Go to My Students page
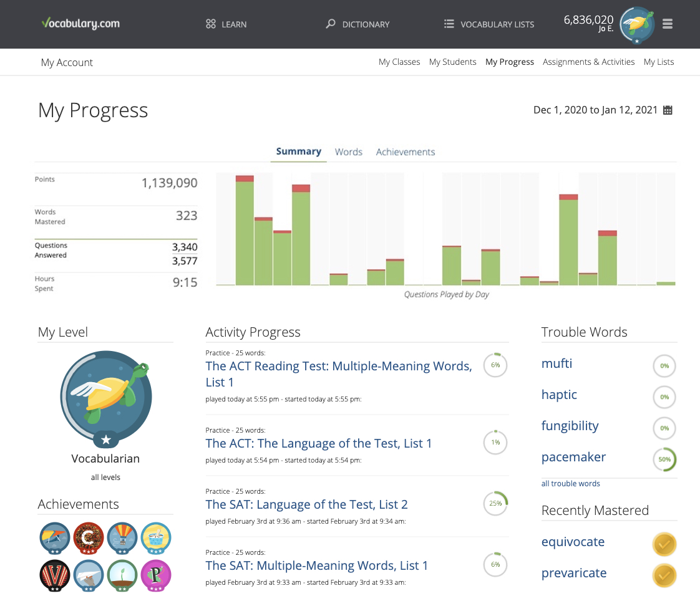 pyautogui.click(x=452, y=62)
